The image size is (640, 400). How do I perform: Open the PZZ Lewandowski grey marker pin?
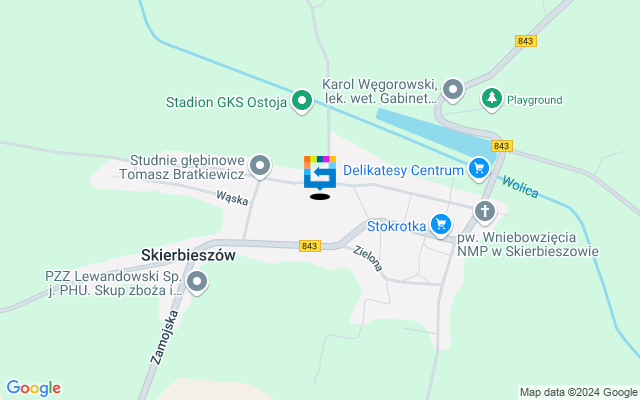(x=197, y=282)
